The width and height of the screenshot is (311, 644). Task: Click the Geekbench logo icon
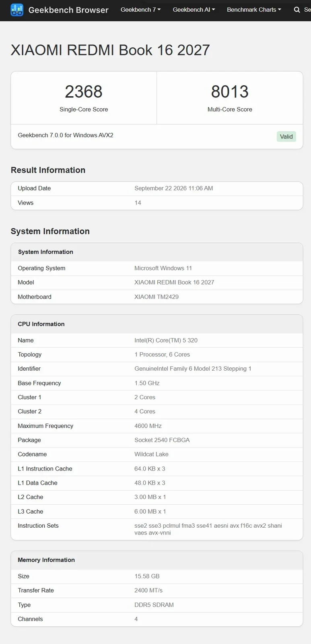pos(17,10)
